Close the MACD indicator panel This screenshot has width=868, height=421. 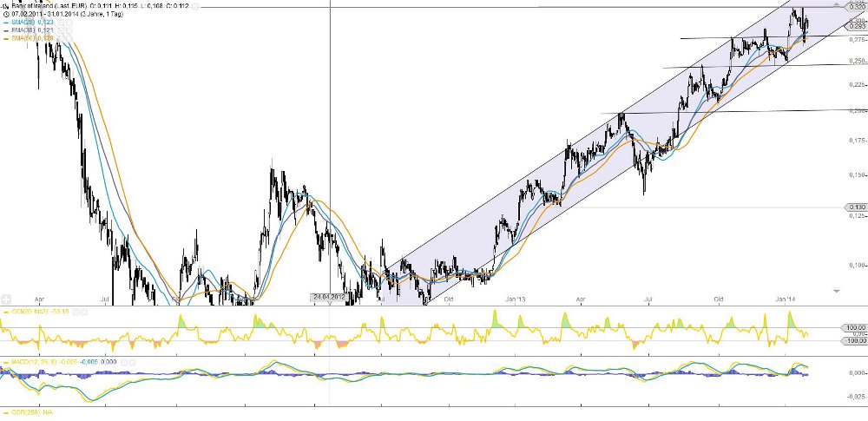click(132, 362)
